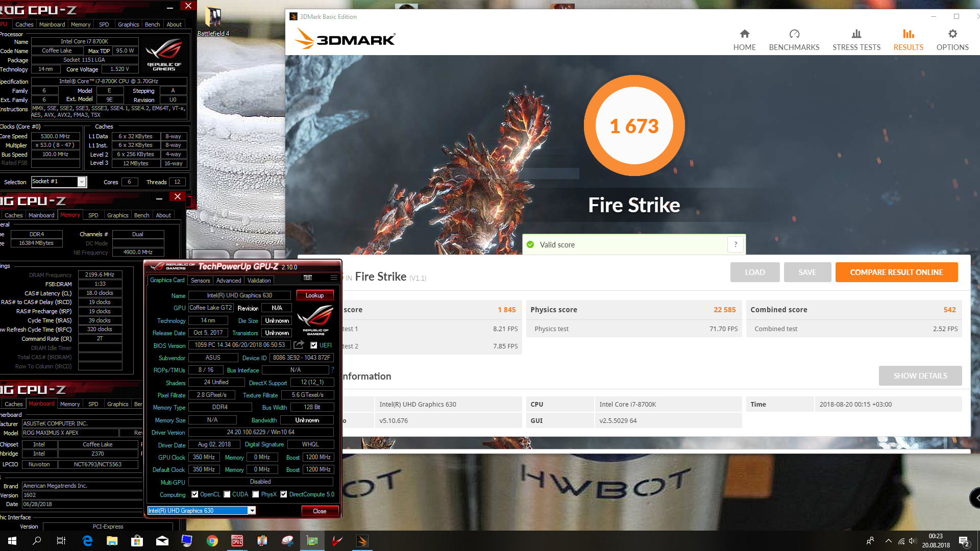Toggle the UEFI checkbox in GPU-Z
The width and height of the screenshot is (980, 551).
click(x=313, y=345)
